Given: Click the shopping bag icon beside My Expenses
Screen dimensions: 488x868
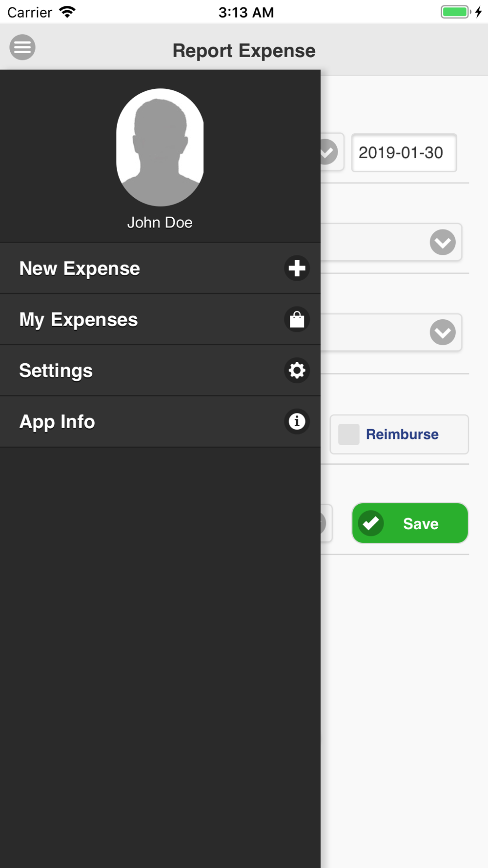Looking at the screenshot, I should [297, 319].
